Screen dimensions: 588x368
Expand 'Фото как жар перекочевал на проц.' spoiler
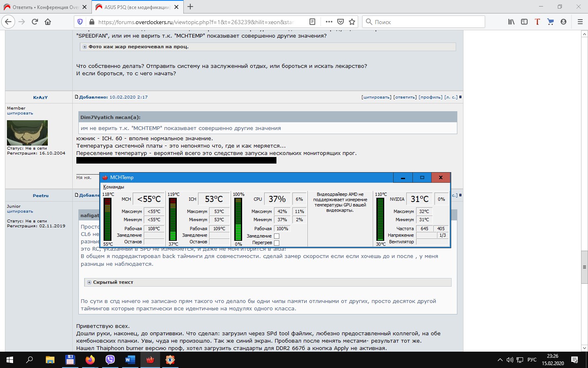click(85, 47)
